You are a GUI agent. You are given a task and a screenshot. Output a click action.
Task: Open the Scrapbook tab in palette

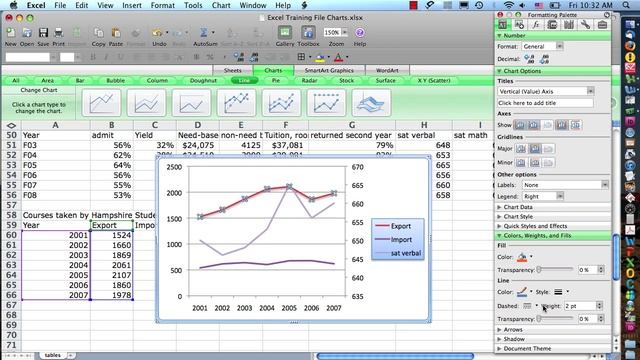pyautogui.click(x=552, y=25)
